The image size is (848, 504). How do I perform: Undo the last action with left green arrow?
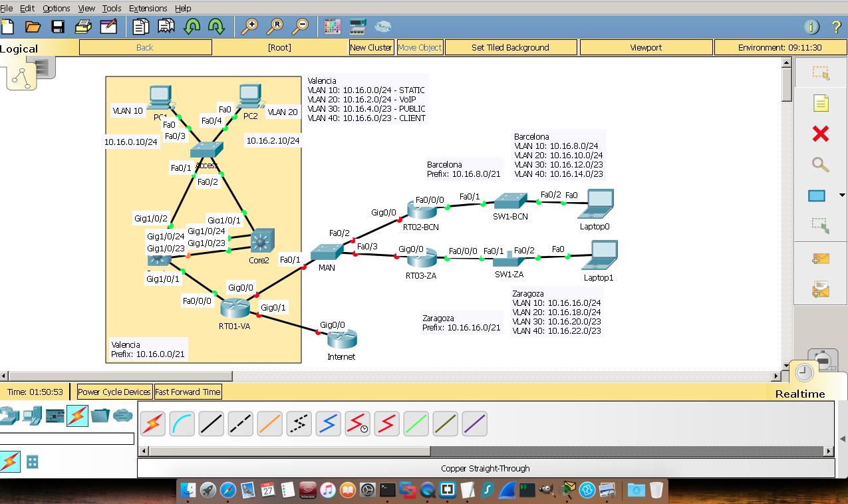[x=192, y=27]
